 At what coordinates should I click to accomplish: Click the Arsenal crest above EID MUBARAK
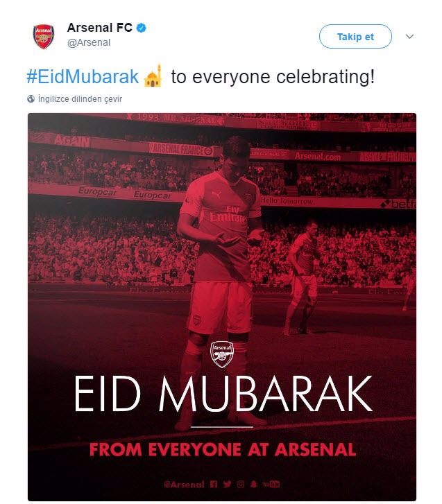222,354
